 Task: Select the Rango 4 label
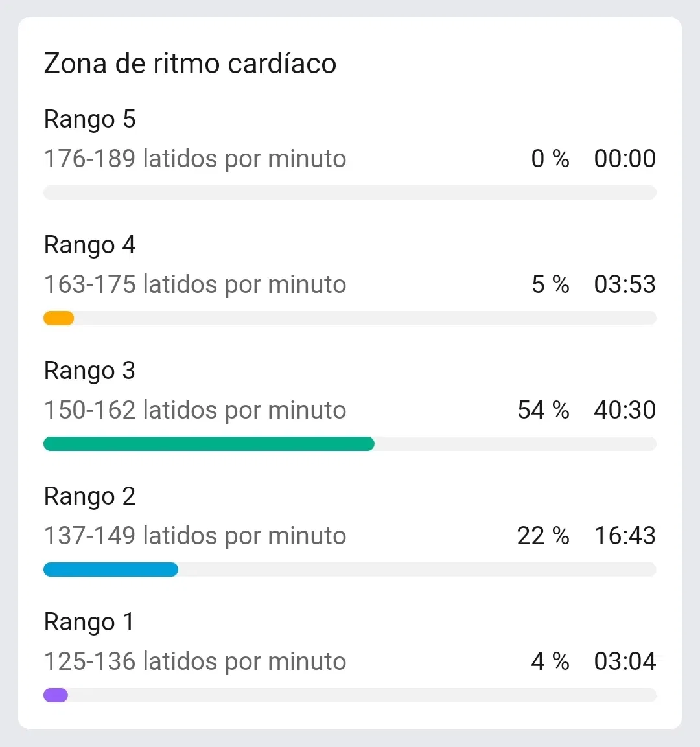pyautogui.click(x=89, y=245)
